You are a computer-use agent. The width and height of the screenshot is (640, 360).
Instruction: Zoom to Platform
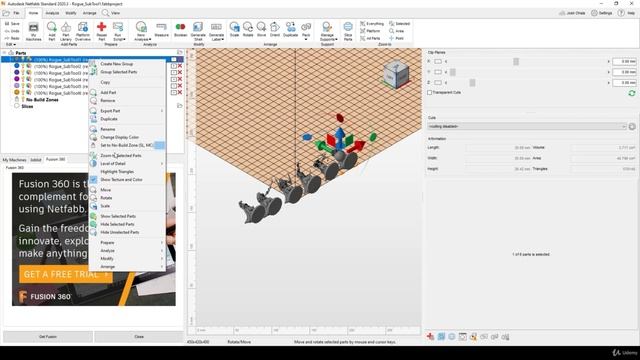[370, 31]
